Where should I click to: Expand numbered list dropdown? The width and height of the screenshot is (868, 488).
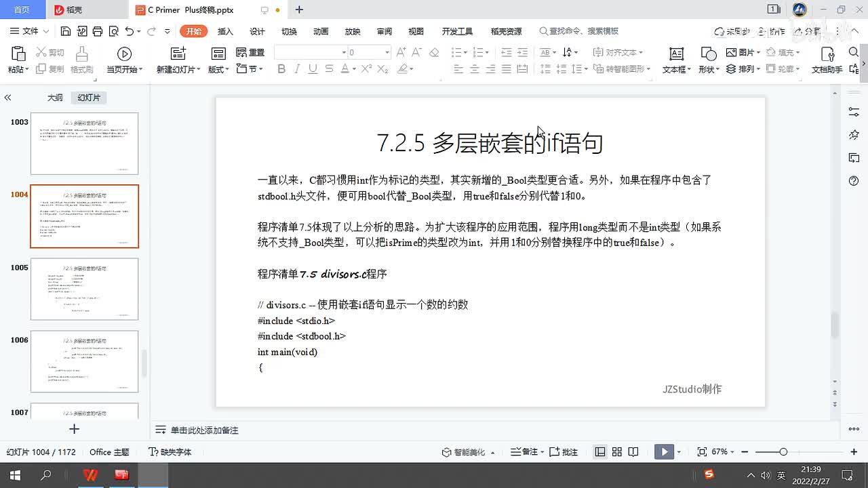pos(488,52)
